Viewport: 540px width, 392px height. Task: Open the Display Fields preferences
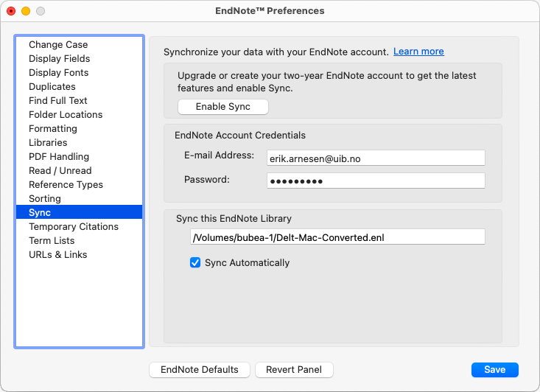click(79, 58)
